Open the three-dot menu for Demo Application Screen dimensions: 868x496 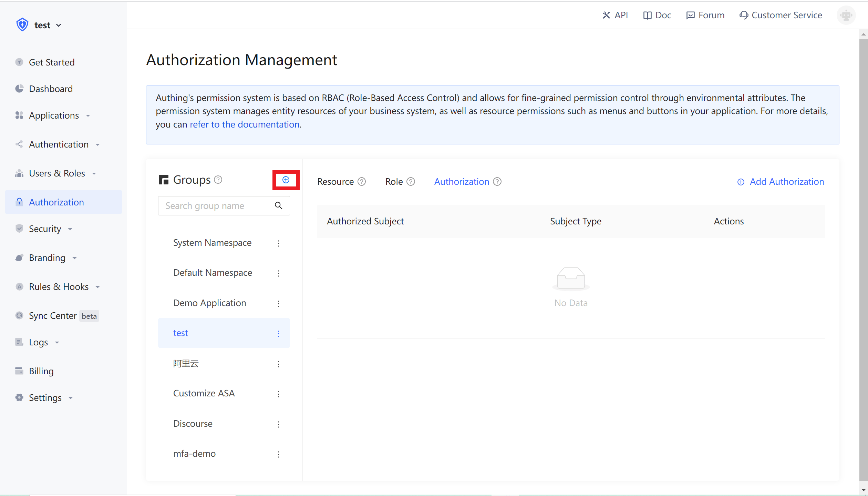click(278, 303)
